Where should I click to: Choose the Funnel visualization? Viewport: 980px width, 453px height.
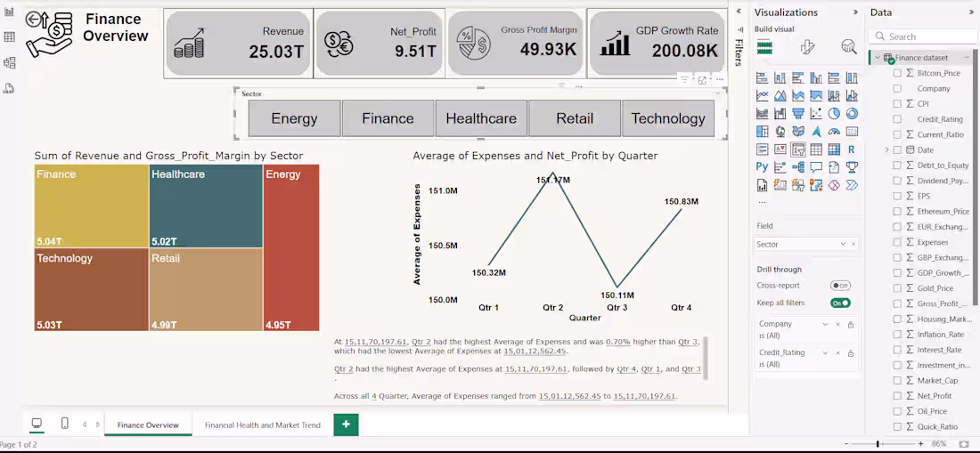tap(797, 114)
